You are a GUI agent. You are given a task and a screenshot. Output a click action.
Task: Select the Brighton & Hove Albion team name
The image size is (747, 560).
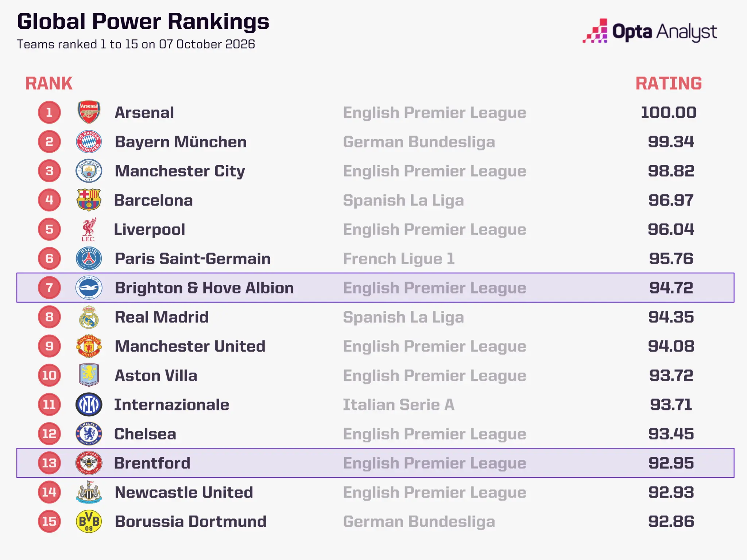(x=204, y=288)
